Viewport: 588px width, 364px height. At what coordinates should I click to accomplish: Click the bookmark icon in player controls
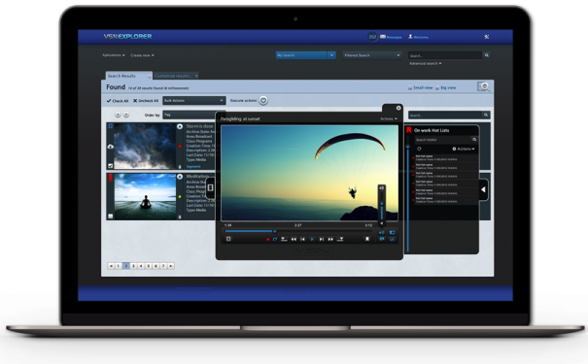point(367,239)
